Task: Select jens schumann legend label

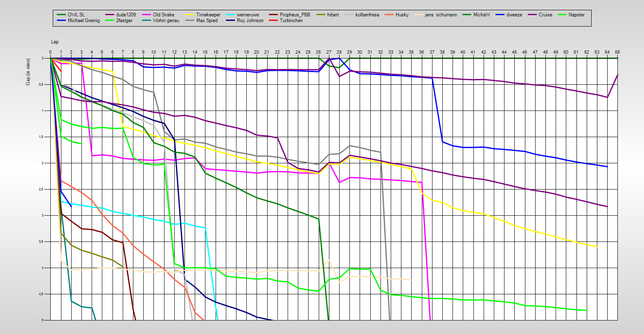Action: point(441,15)
